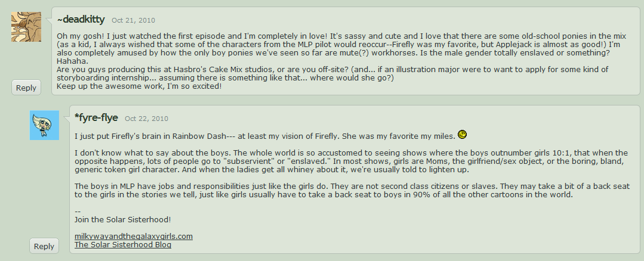Open the milkywayandthegalaxygirls.com link
Image resolution: width=644 pixels, height=261 pixels.
pyautogui.click(x=133, y=237)
